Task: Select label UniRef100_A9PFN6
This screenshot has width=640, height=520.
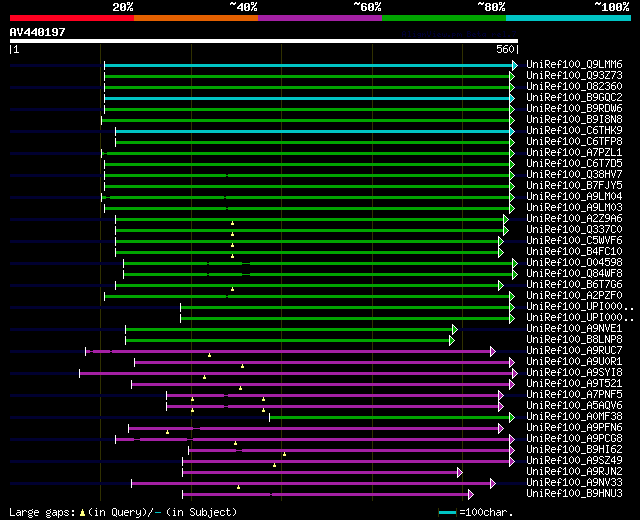Action: [574, 428]
